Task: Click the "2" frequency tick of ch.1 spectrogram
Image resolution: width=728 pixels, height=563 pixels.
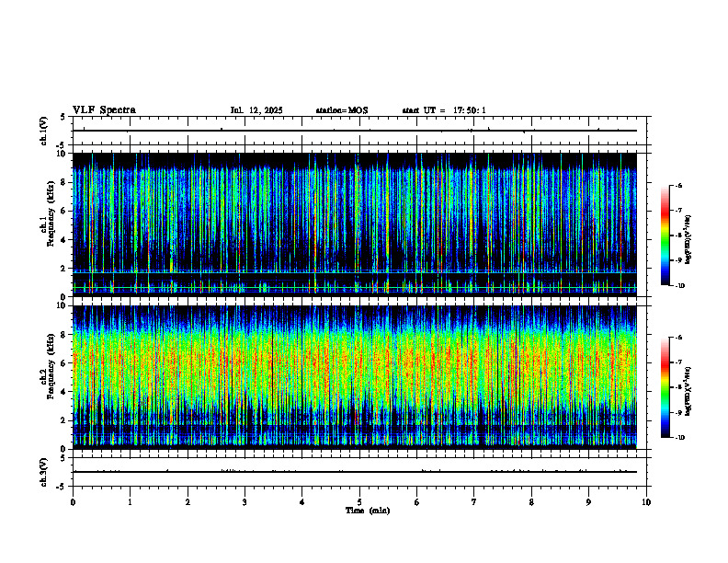Action: tap(64, 269)
